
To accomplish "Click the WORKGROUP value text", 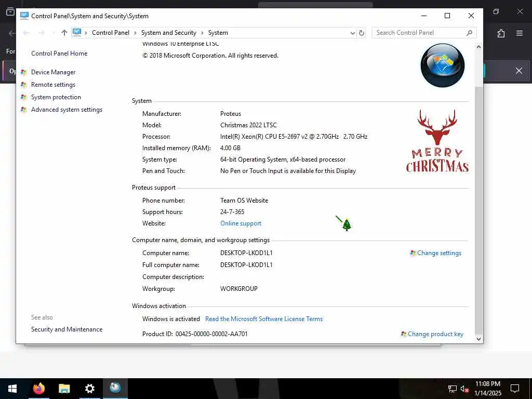I will [239, 289].
